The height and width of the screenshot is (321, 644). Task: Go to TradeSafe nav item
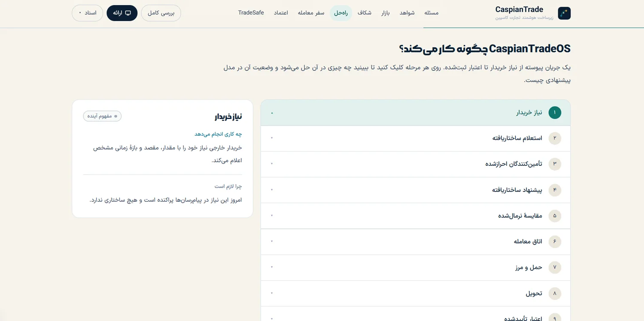pyautogui.click(x=251, y=13)
